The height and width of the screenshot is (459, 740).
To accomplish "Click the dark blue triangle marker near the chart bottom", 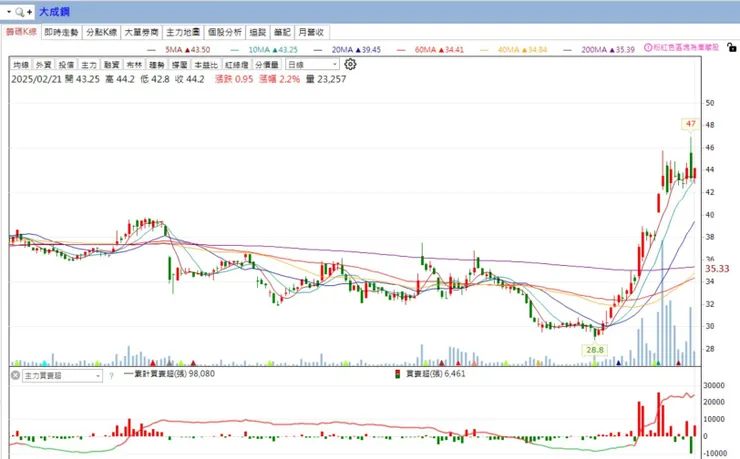I will [x=618, y=363].
